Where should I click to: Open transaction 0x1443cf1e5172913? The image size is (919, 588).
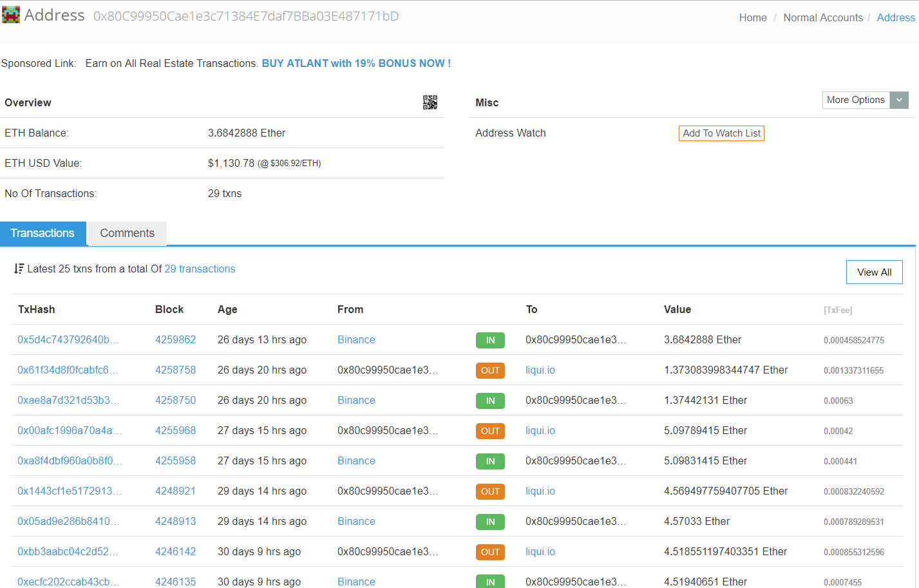70,491
